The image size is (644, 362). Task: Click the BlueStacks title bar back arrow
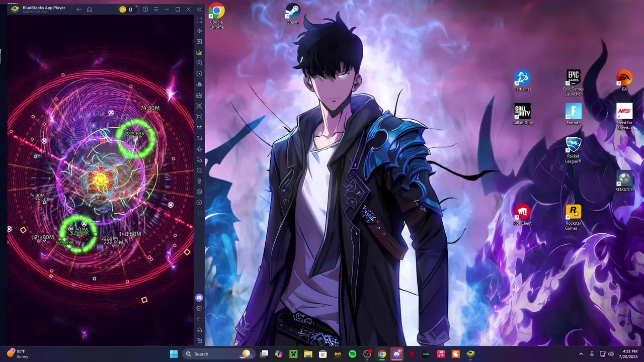pyautogui.click(x=78, y=10)
